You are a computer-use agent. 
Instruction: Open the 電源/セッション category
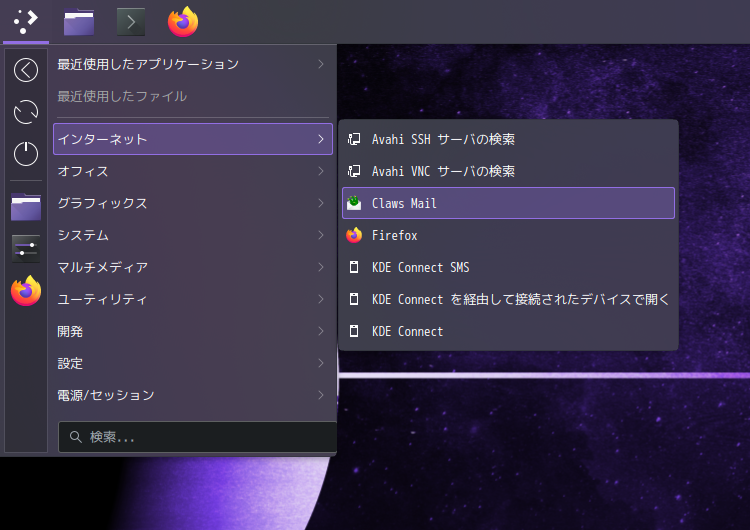[193, 395]
